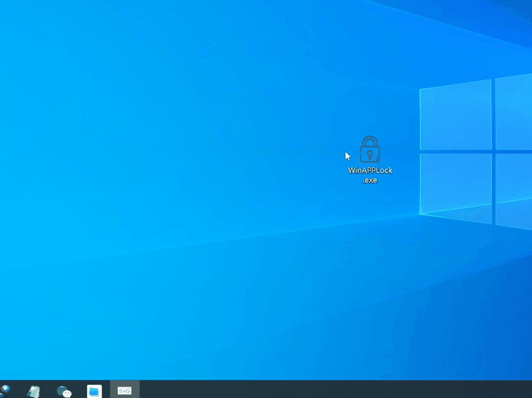Open WeChat from the taskbar
This screenshot has width=532, height=398.
click(x=64, y=391)
